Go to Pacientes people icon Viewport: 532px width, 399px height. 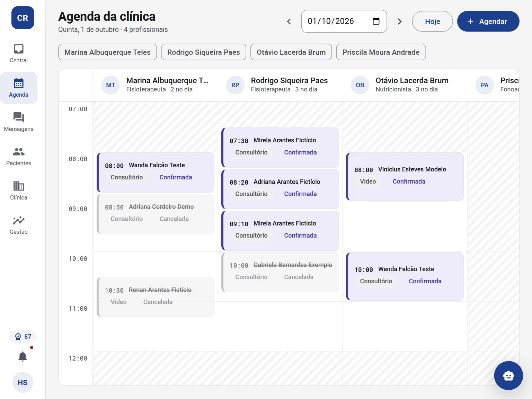pos(19,152)
